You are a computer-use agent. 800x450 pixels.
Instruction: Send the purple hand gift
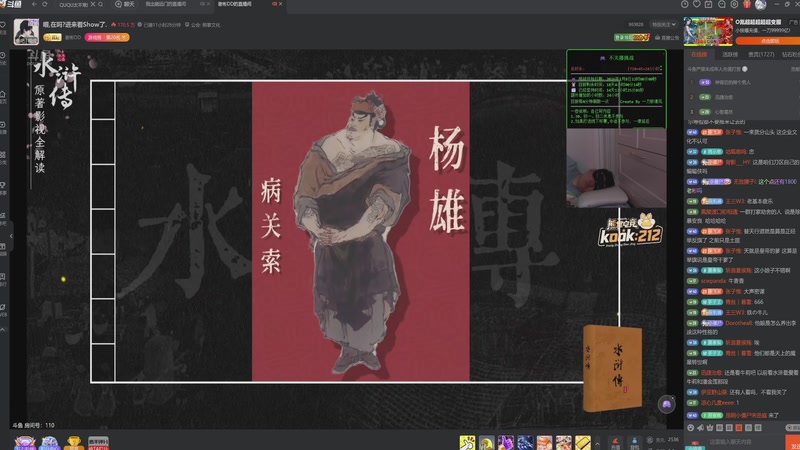506,443
